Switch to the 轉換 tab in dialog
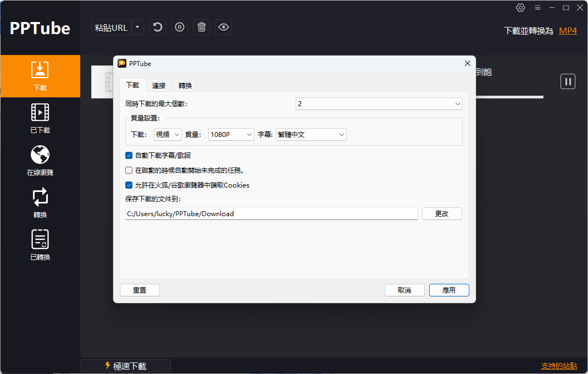588x374 pixels. click(x=185, y=86)
